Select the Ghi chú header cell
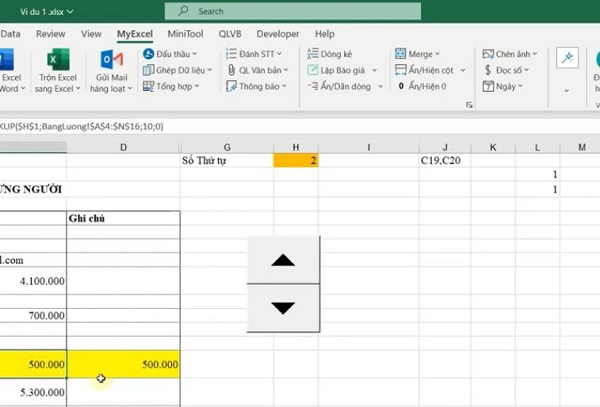600x407 pixels. (123, 218)
